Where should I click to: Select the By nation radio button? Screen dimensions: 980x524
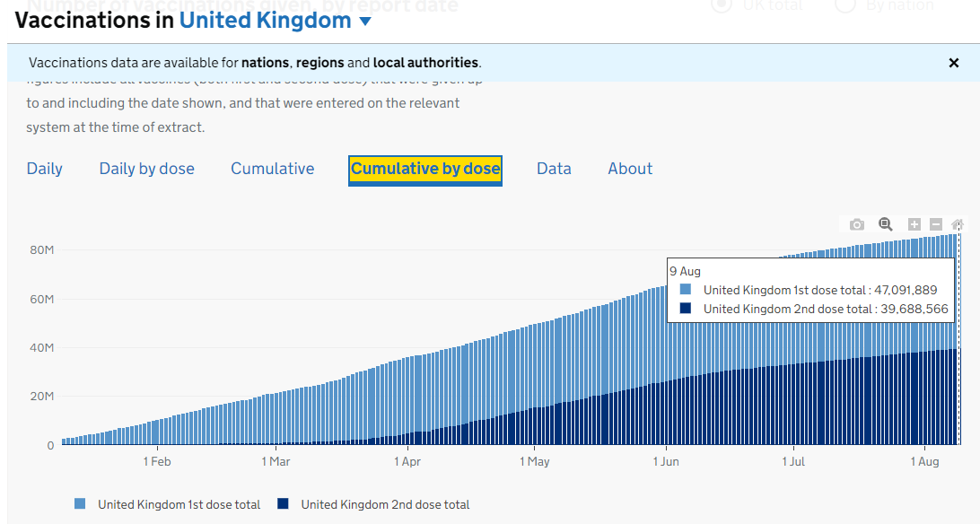point(844,5)
